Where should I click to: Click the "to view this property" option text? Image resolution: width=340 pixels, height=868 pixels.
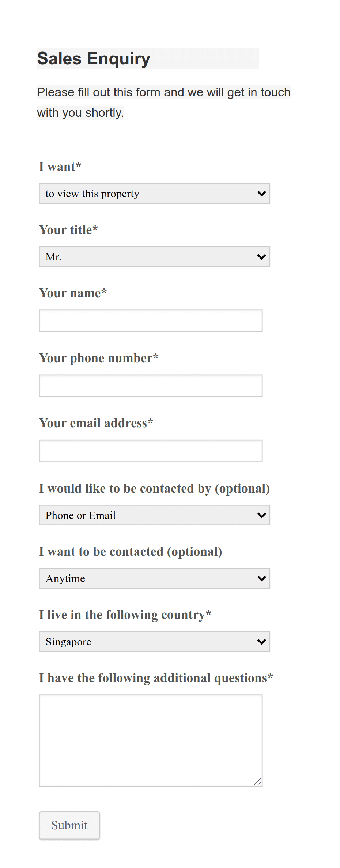coord(92,194)
